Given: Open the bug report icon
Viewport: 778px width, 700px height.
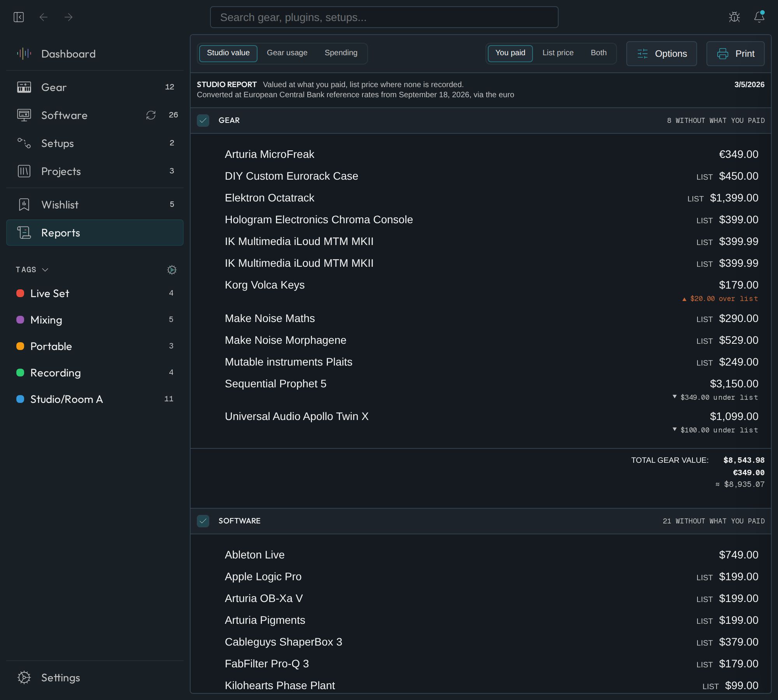Looking at the screenshot, I should (x=734, y=17).
